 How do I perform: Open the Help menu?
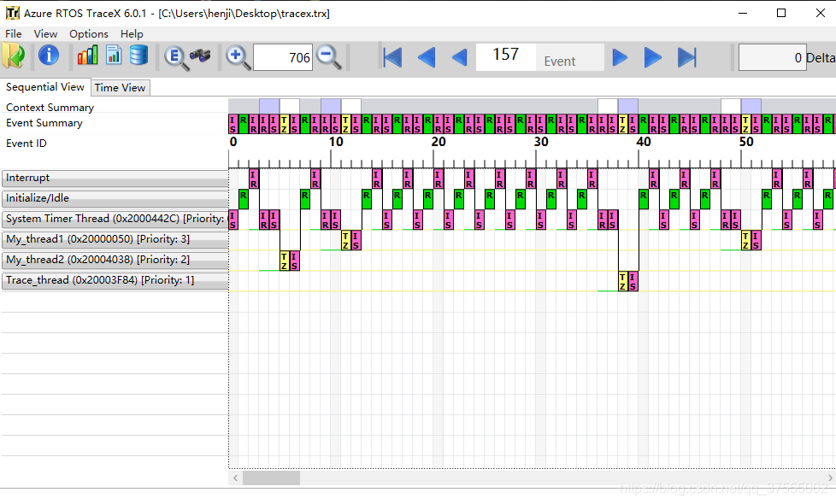(x=132, y=33)
